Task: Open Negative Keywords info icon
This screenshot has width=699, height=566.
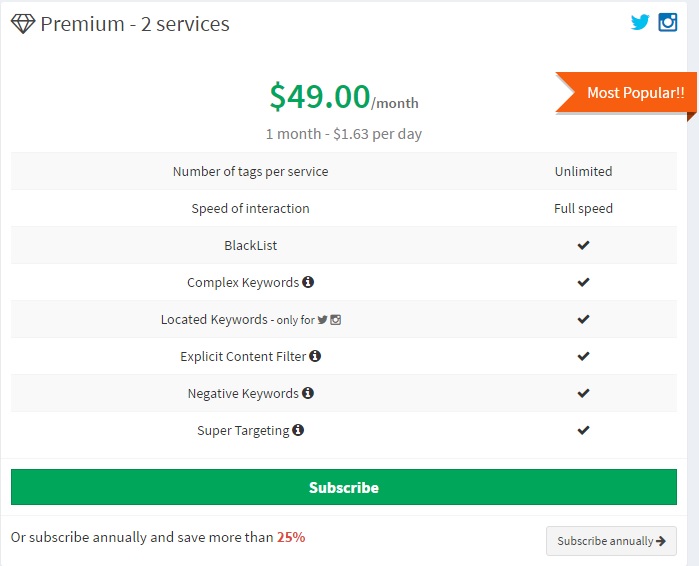Action: 308,393
